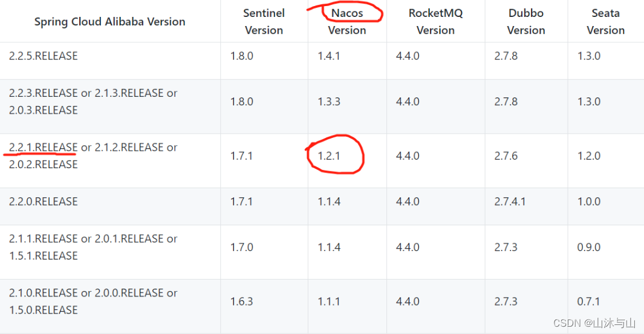Click Sentinel "1.8.0" in the 2.2.5.RELEASE row
This screenshot has width=644, height=334.
coord(241,56)
